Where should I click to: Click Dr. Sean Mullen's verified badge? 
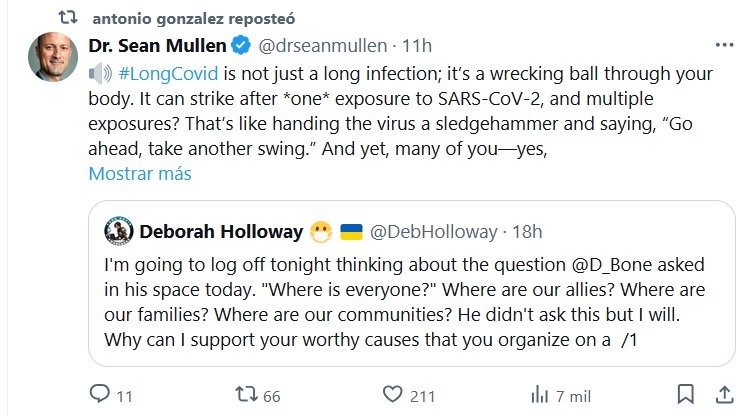click(241, 46)
